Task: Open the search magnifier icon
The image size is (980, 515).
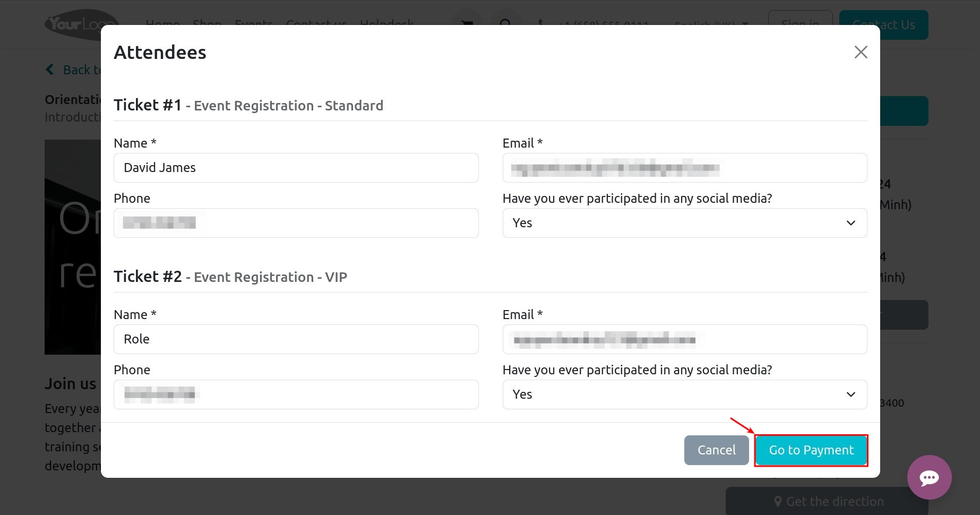Action: (x=505, y=24)
